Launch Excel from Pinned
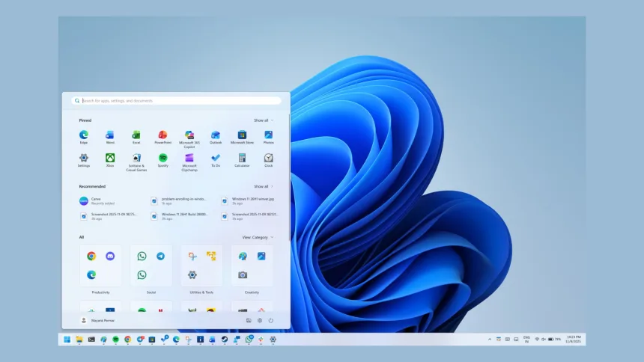This screenshot has height=362, width=644. 136,137
